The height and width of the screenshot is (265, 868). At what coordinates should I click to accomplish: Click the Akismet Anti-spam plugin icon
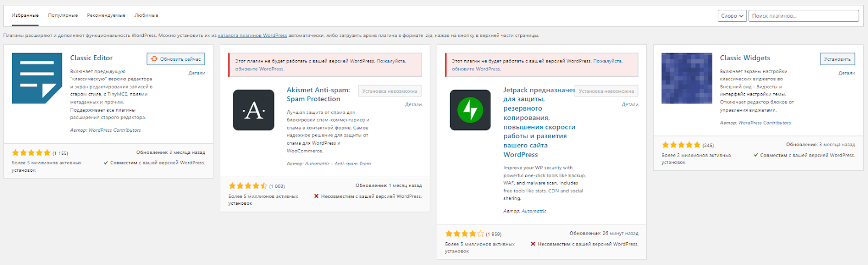point(253,110)
